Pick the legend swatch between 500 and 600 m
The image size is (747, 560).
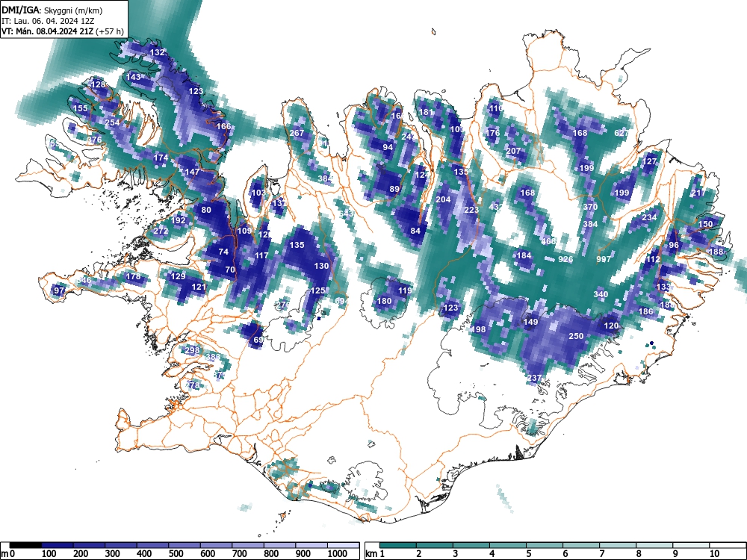click(x=185, y=545)
